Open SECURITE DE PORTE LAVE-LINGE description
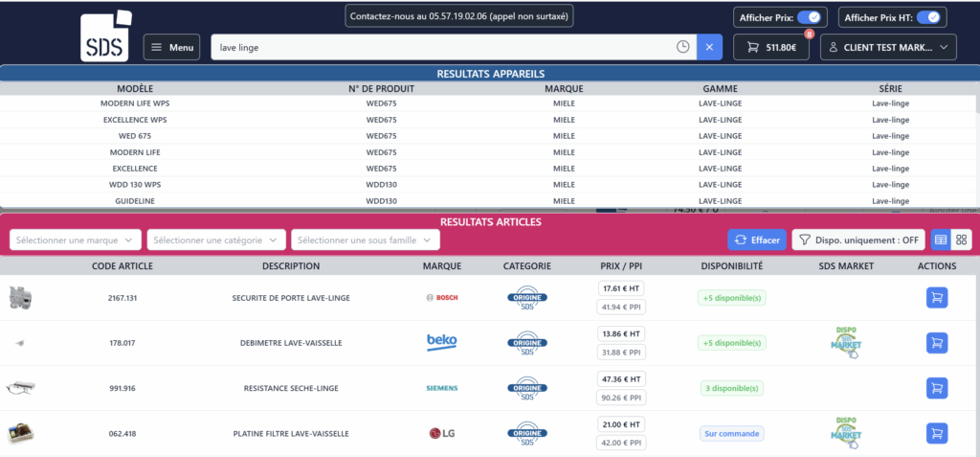 click(x=291, y=298)
